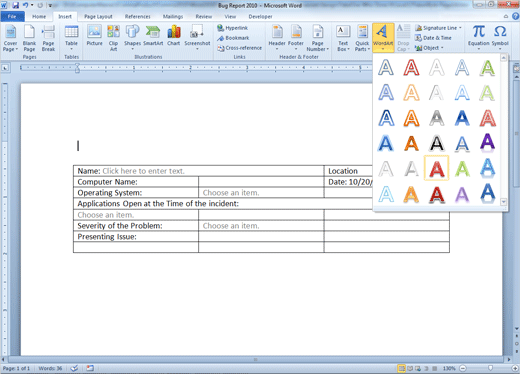Insert a Blank Page

[x=29, y=38]
